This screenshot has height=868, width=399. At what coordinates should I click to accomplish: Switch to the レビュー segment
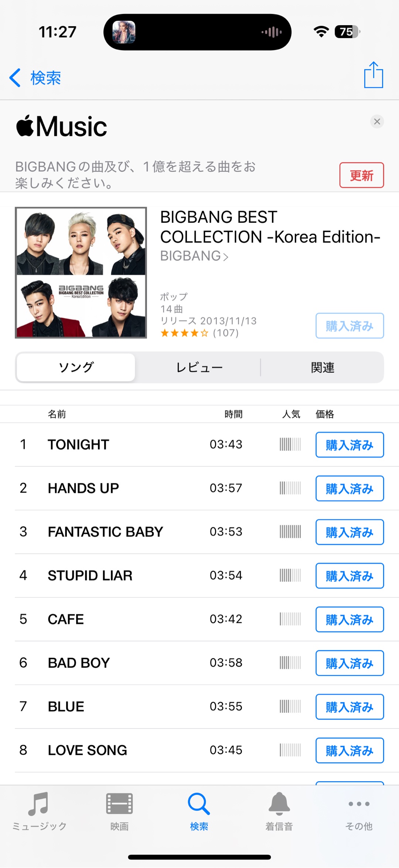click(199, 367)
